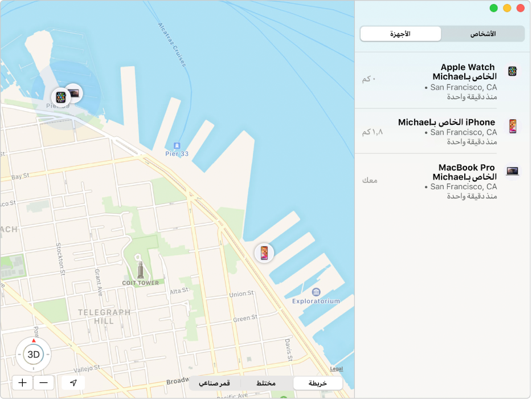Click the yellow minimize window button

coord(507,8)
